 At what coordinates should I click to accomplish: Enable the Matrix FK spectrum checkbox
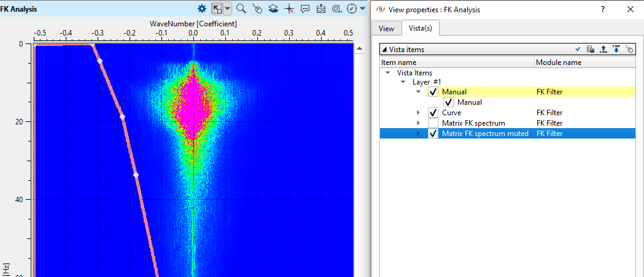pos(433,123)
